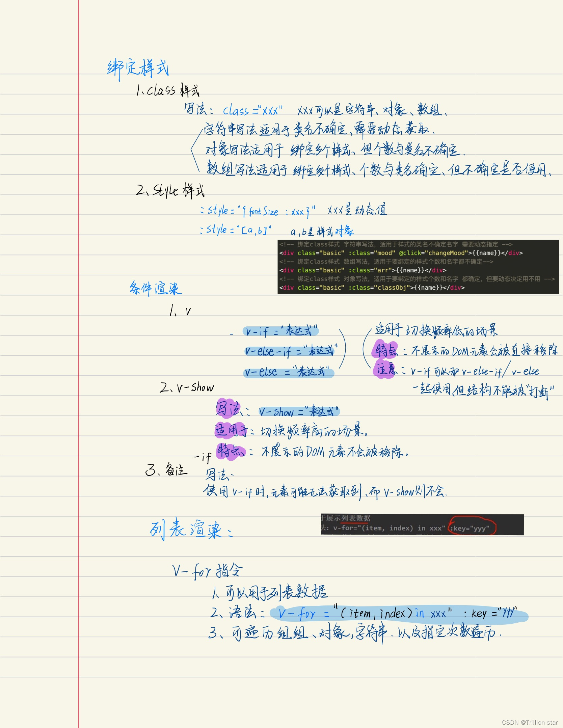This screenshot has height=728, width=563.
Task: Click the blue heading "条件渲染"
Action: pos(156,289)
